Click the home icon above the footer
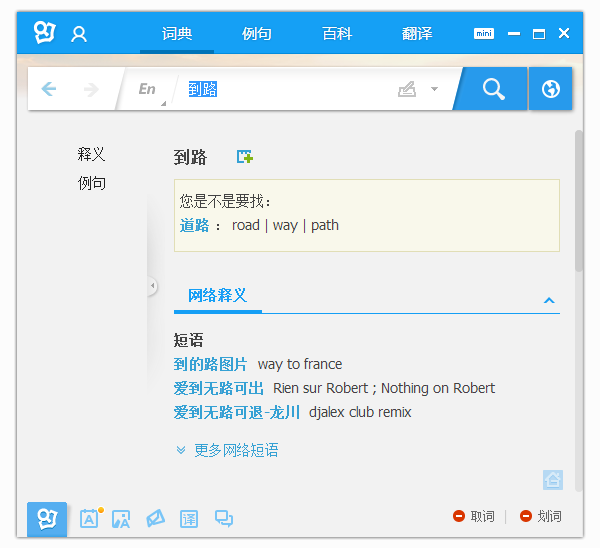 [553, 480]
